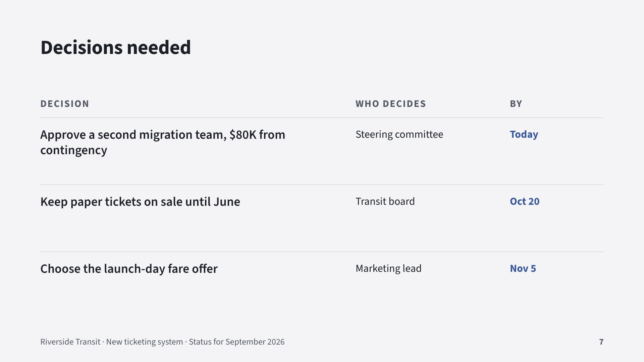Click the 'Today' deadline
644x362 pixels.
524,134
